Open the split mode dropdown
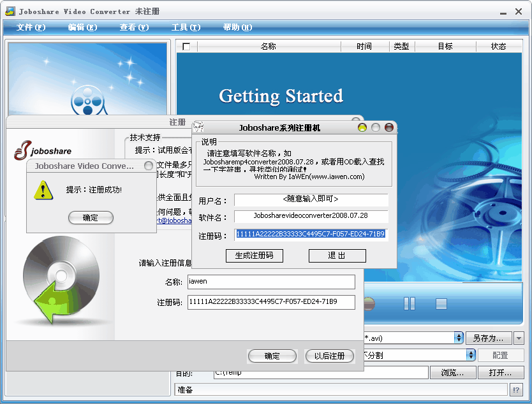This screenshot has width=532, height=404. pyautogui.click(x=471, y=355)
